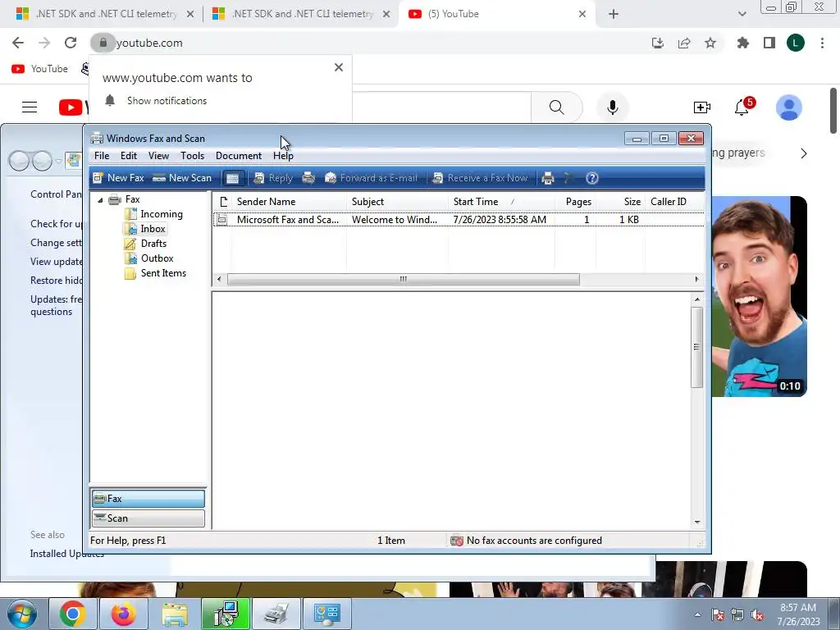Image resolution: width=840 pixels, height=630 pixels.
Task: Click the 7/26/2023 8:55:58 AM start time cell
Action: pos(500,220)
